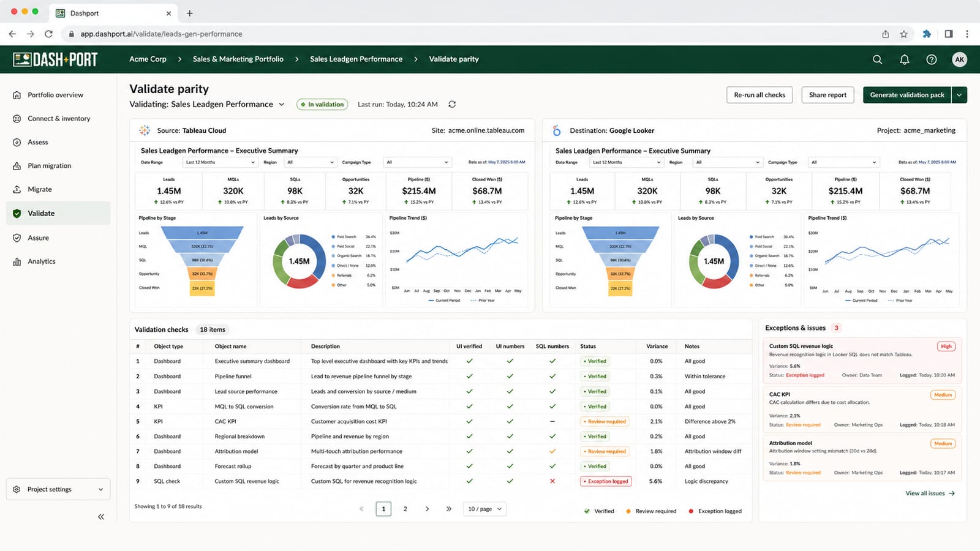Click Assure shield icon in sidebar

point(17,238)
